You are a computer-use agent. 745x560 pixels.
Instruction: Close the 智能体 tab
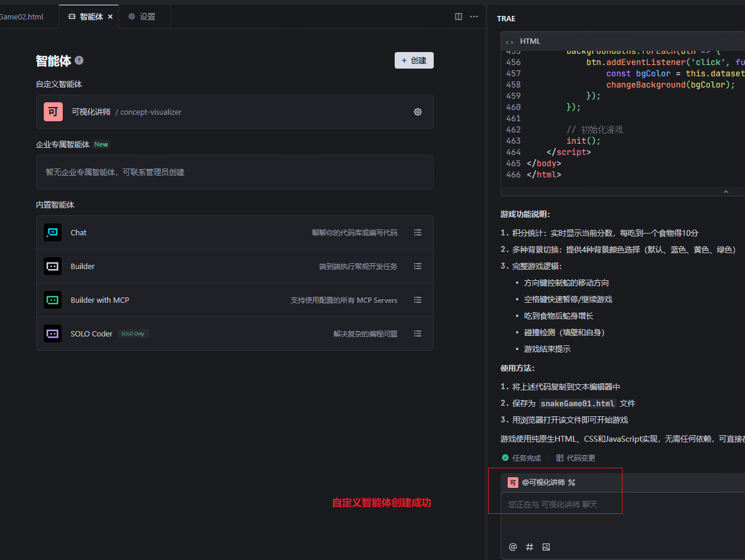[x=111, y=17]
